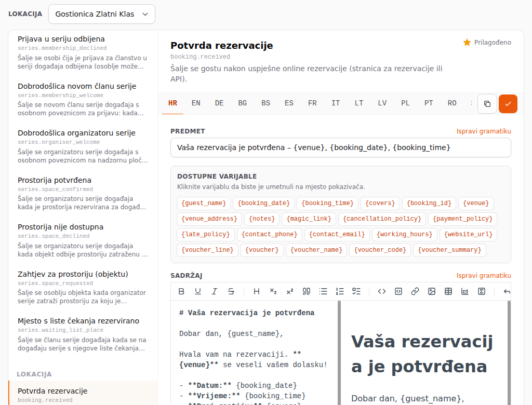Insert a math formula (sigma icon)
The image size is (532, 405).
482,291
